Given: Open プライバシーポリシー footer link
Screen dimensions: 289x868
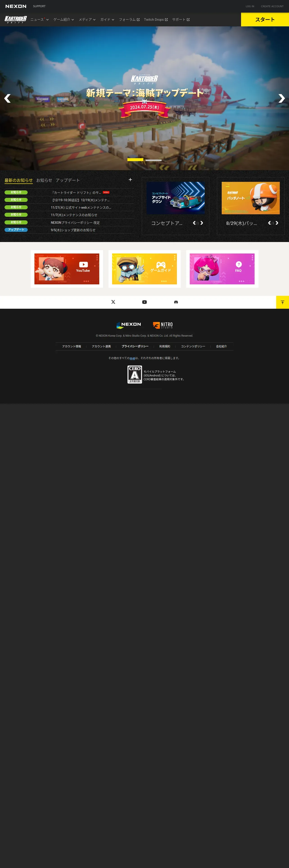Looking at the screenshot, I should pyautogui.click(x=135, y=346).
